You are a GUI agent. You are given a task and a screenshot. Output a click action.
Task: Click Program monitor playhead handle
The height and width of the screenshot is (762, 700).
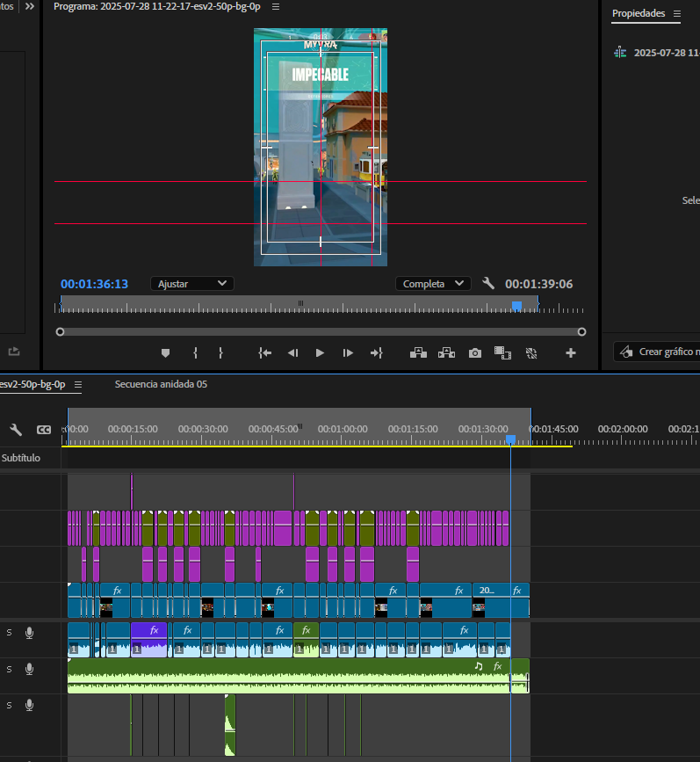[x=516, y=306]
